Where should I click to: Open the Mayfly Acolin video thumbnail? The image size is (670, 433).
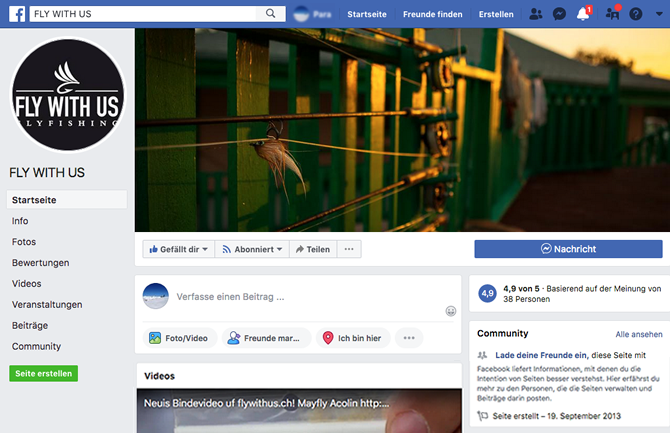click(x=299, y=411)
